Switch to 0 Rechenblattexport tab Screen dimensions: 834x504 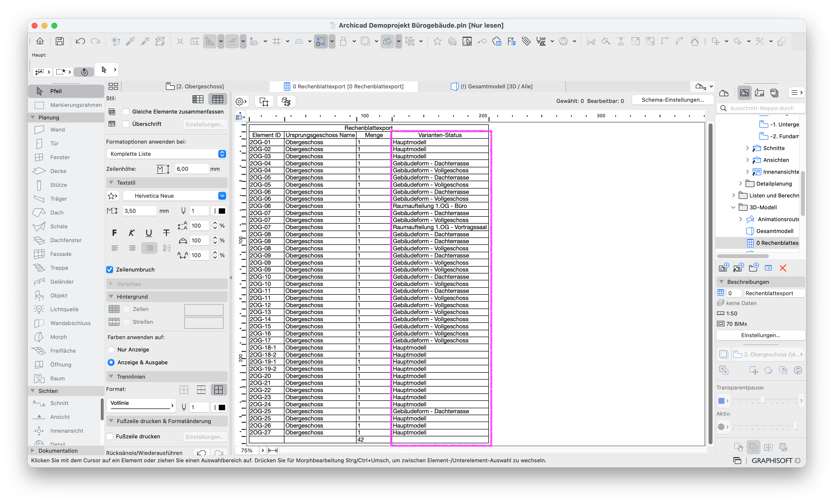tap(344, 86)
